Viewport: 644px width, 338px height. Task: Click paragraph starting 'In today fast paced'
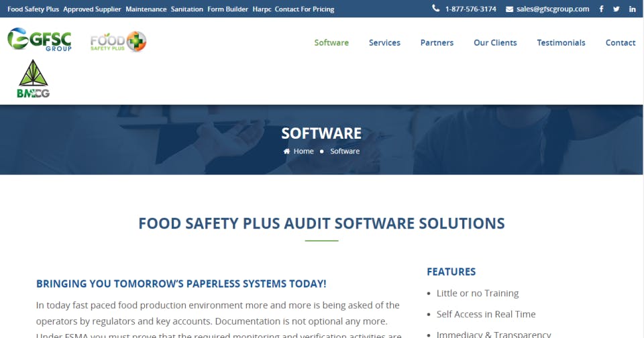point(219,321)
